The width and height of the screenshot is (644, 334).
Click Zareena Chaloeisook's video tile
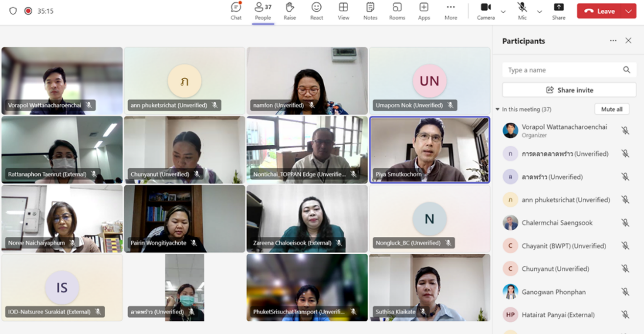pos(307,219)
